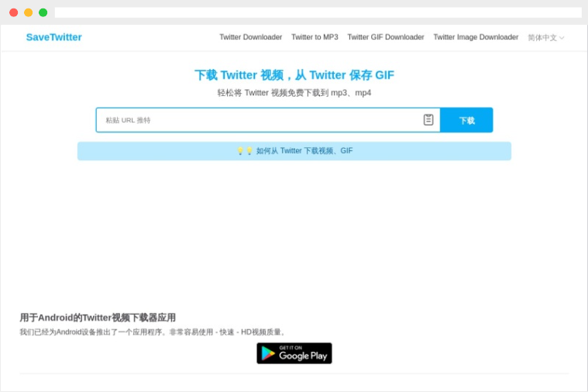Viewport: 588px width, 392px height.
Task: Expand the 简体中文 language dropdown
Action: point(545,37)
